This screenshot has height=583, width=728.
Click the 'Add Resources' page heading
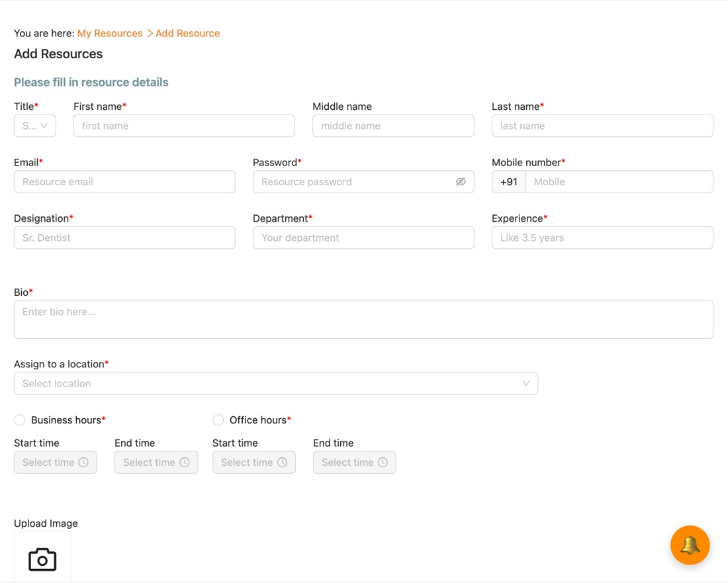[58, 54]
